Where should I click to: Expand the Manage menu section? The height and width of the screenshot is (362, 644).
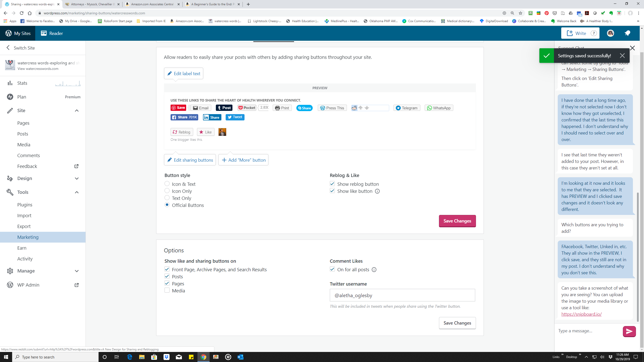click(77, 271)
